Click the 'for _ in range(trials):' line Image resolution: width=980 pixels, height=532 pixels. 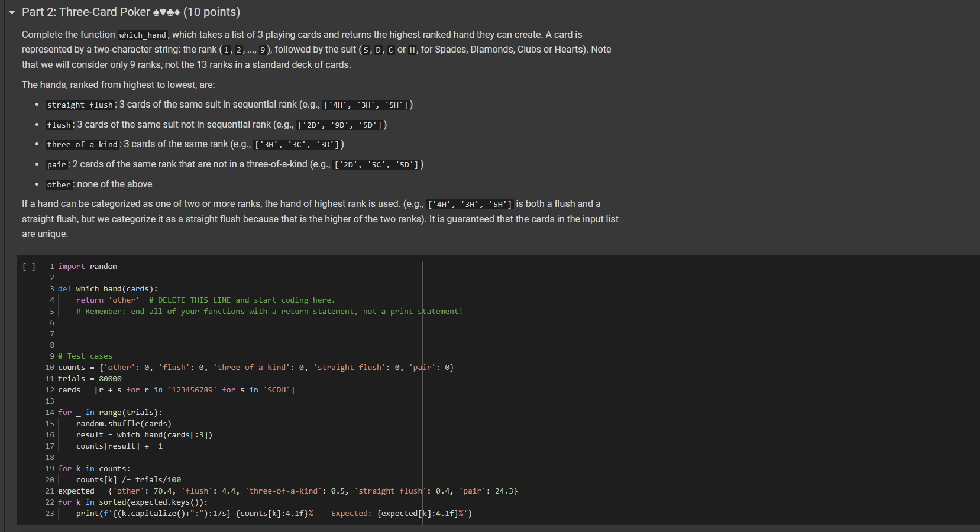(x=110, y=413)
